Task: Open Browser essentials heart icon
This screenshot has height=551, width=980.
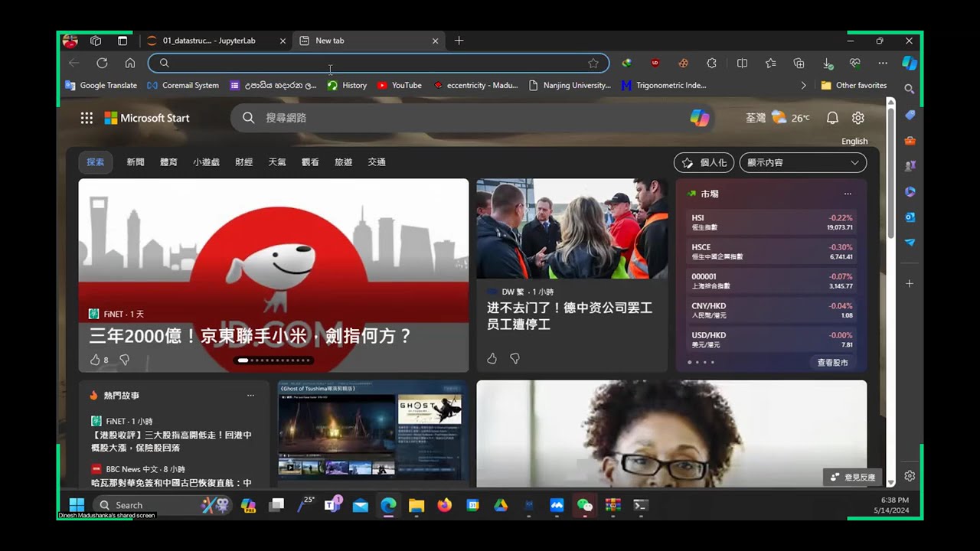Action: tap(855, 63)
